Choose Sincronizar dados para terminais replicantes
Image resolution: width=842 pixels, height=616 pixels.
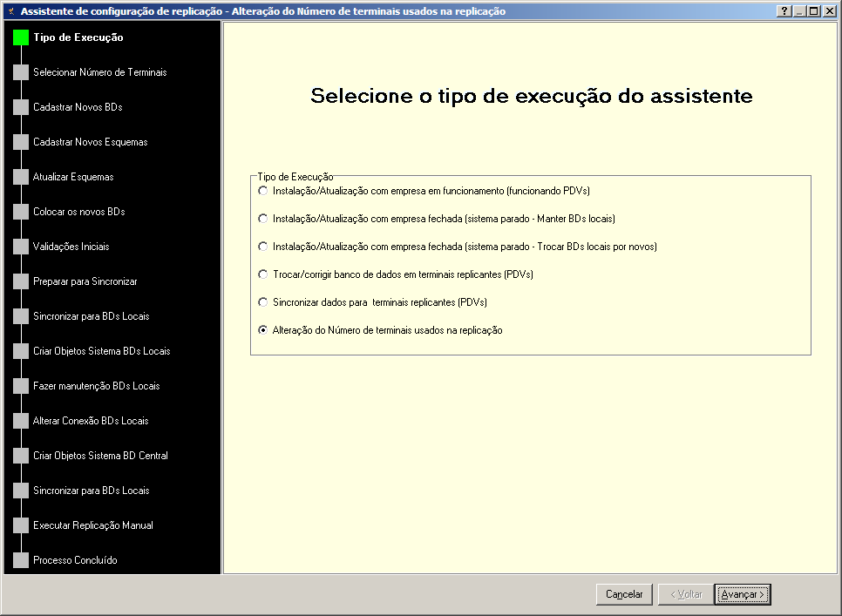[x=263, y=302]
